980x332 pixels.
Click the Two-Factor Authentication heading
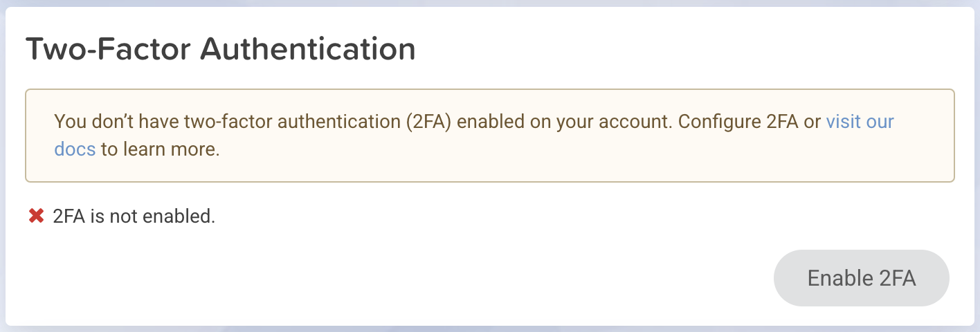(x=220, y=50)
